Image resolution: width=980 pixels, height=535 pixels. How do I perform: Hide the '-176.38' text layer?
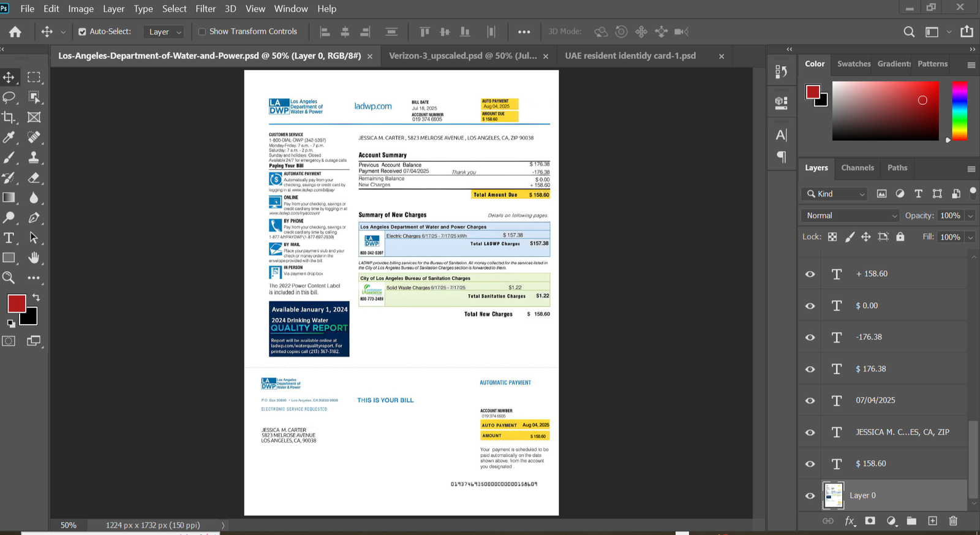(810, 338)
